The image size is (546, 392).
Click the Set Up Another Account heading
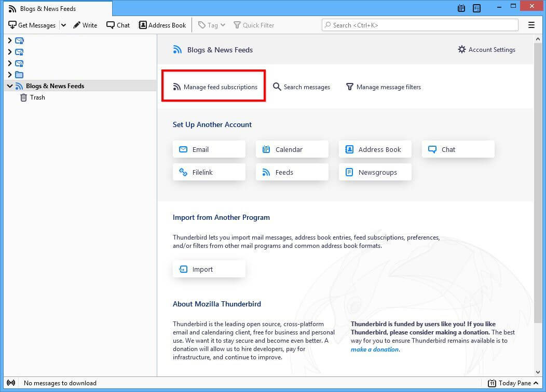212,124
